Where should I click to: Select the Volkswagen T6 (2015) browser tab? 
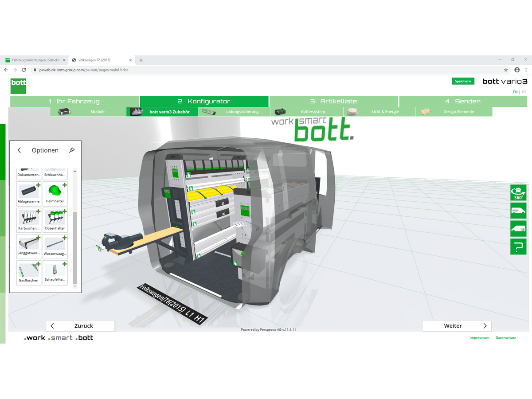[102, 60]
